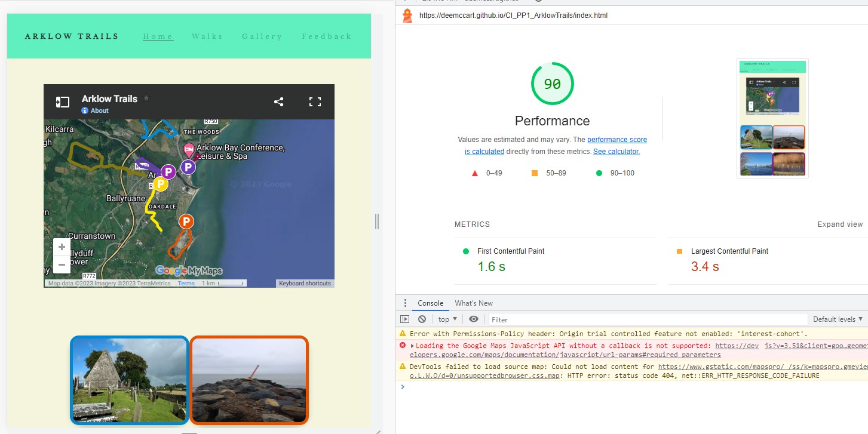The width and height of the screenshot is (868, 434).
Task: Star the Arklow Trails map
Action: tap(146, 98)
